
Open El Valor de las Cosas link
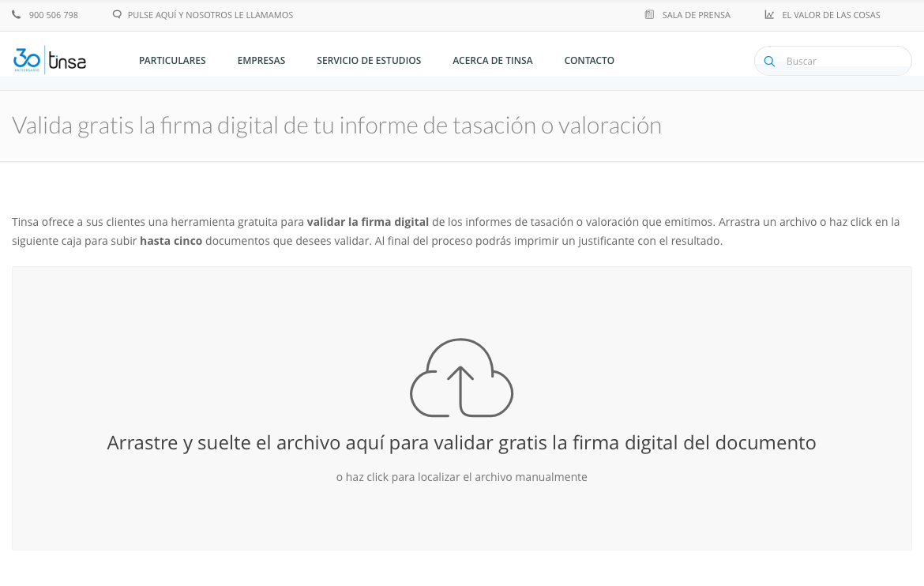831,15
